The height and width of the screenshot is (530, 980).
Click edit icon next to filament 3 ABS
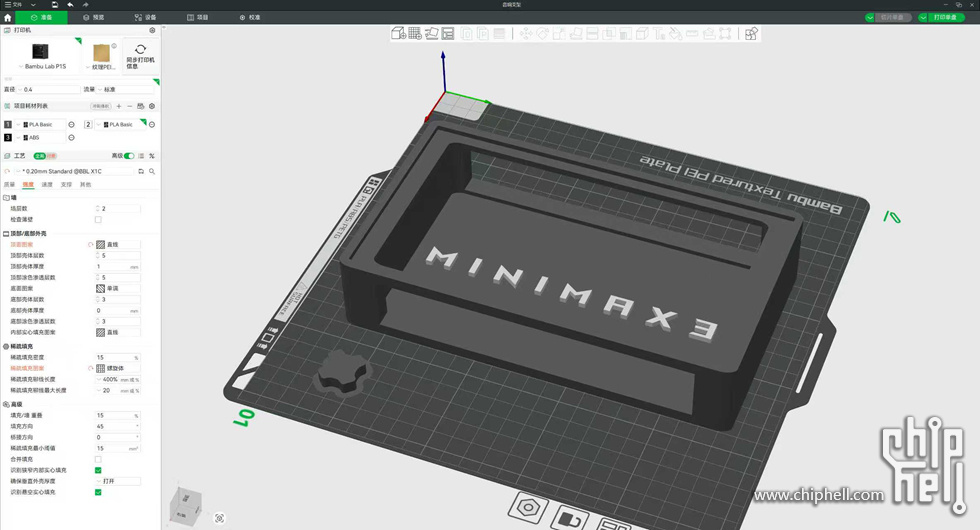pyautogui.click(x=71, y=138)
